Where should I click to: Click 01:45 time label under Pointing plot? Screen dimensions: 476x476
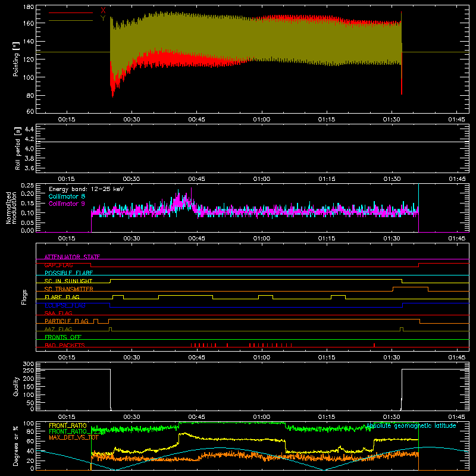pyautogui.click(x=456, y=120)
